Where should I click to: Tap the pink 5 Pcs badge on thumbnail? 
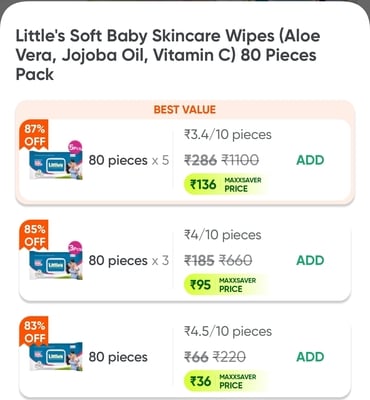pos(75,148)
